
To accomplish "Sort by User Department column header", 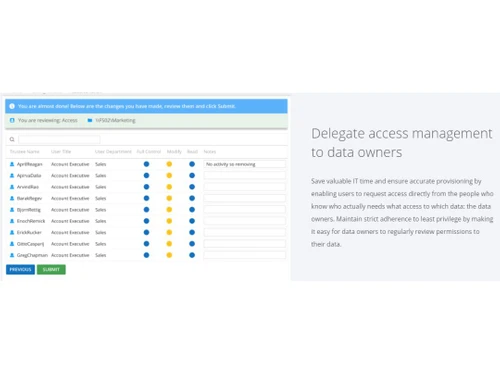I will (x=113, y=152).
